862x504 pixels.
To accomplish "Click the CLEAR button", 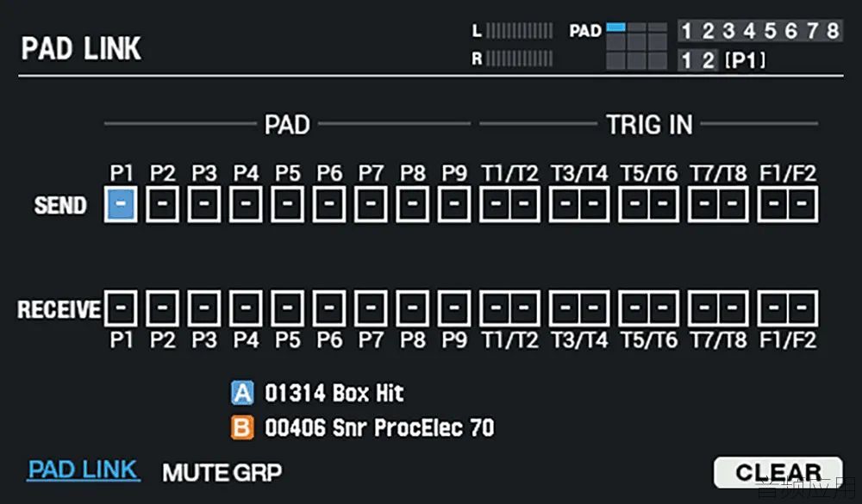I will pyautogui.click(x=778, y=472).
